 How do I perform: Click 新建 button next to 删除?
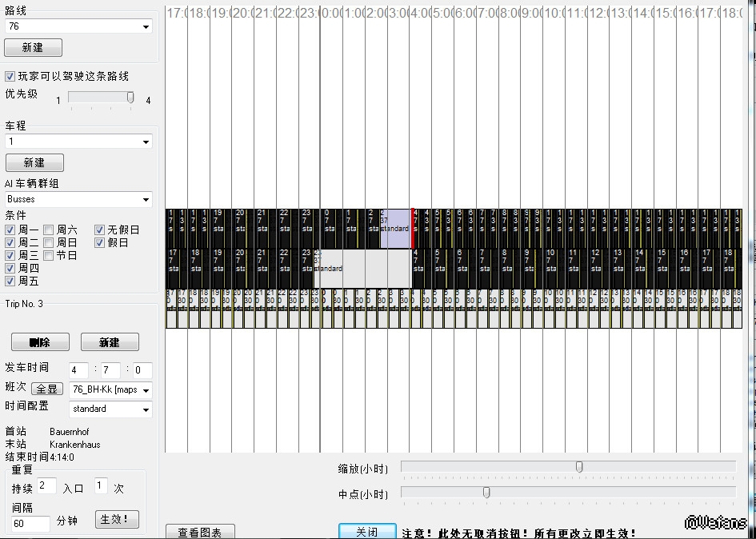tap(110, 342)
